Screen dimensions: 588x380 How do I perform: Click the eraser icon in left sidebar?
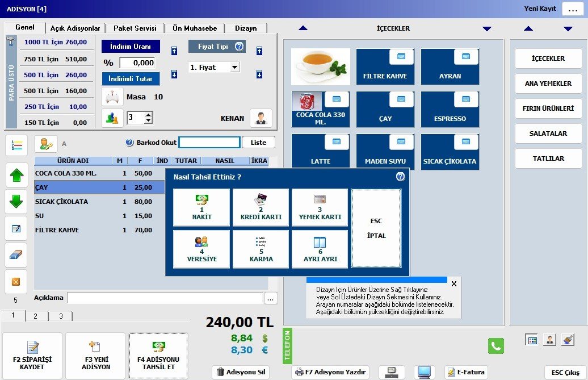[16, 254]
